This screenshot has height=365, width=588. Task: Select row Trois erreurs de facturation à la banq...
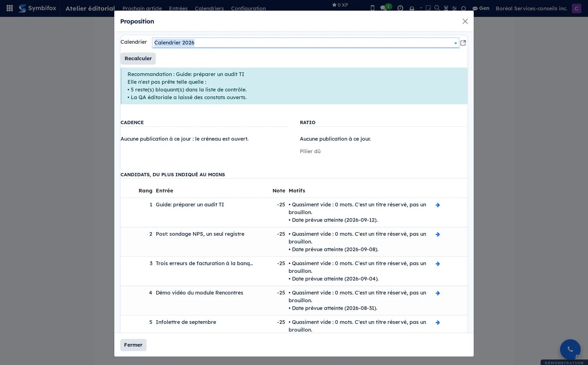(294, 271)
